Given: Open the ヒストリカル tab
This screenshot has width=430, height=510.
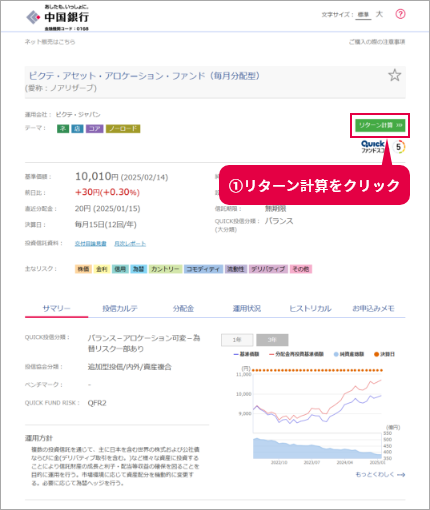Looking at the screenshot, I should click(x=310, y=309).
